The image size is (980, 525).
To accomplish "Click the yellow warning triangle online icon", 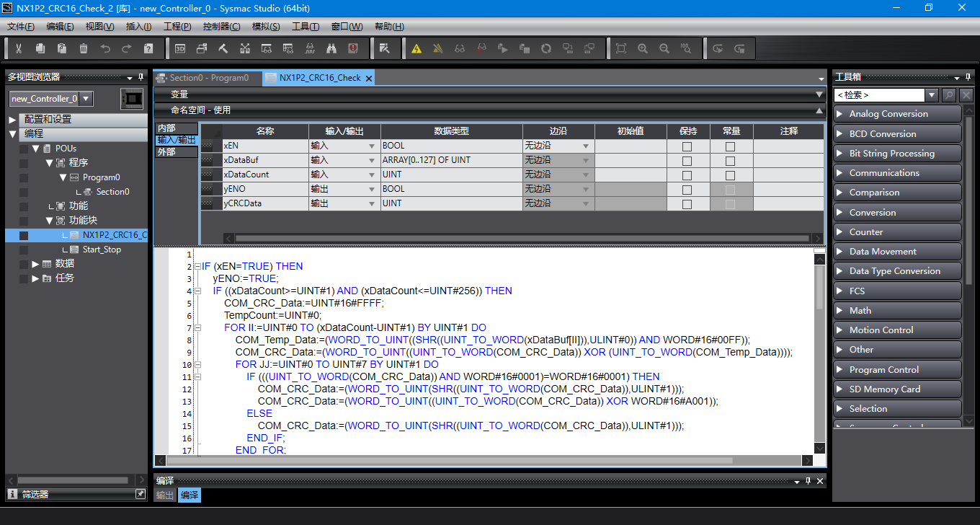I will [416, 48].
